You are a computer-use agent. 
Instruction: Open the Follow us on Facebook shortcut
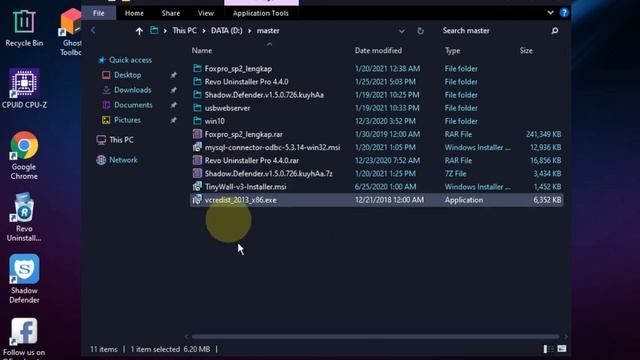point(24,338)
